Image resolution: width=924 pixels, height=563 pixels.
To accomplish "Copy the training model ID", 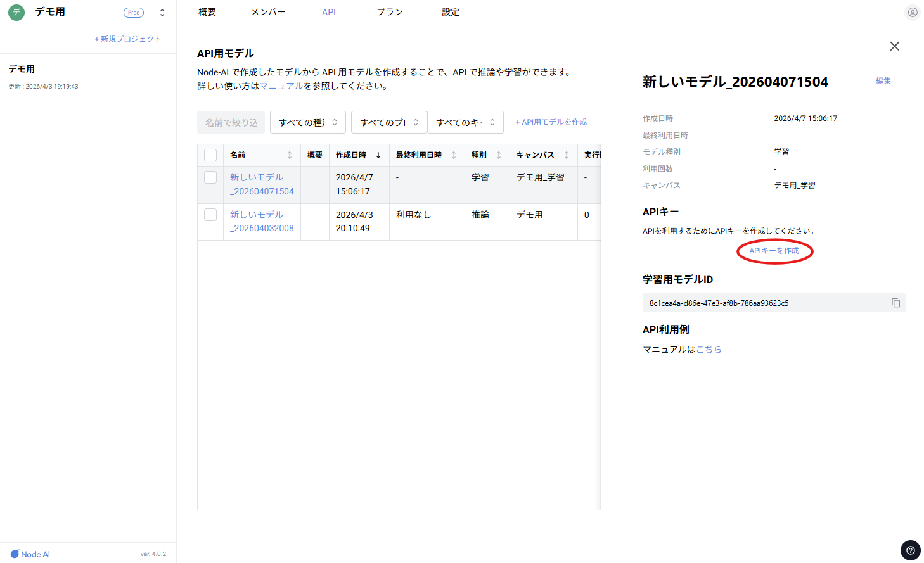I will tap(895, 303).
